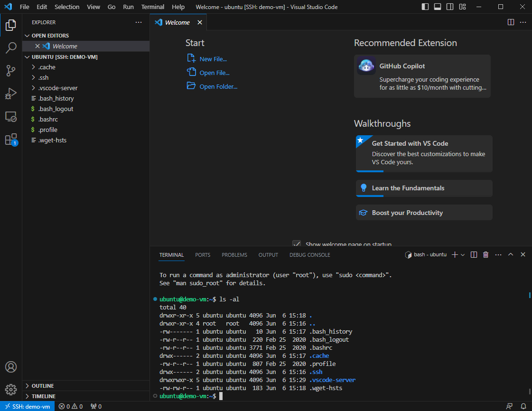
Task: Split the editor to the right
Action: pos(511,22)
